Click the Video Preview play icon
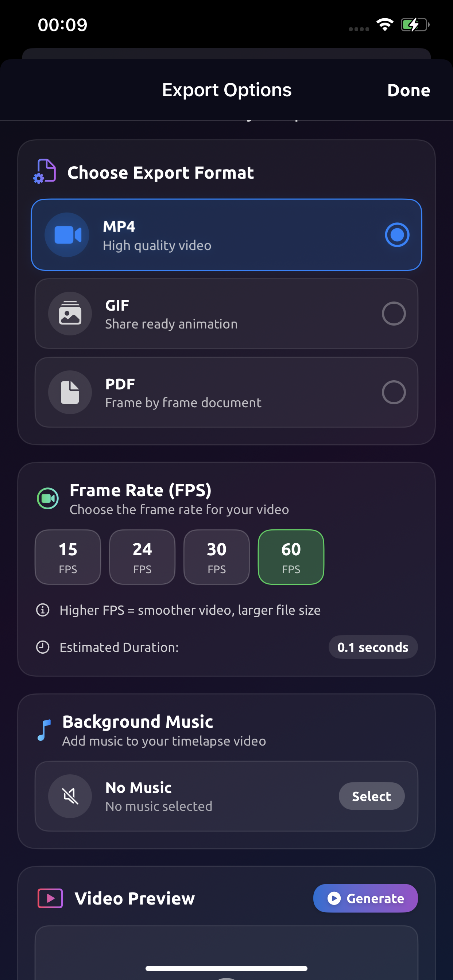Screen dimensions: 453x980 coord(50,898)
